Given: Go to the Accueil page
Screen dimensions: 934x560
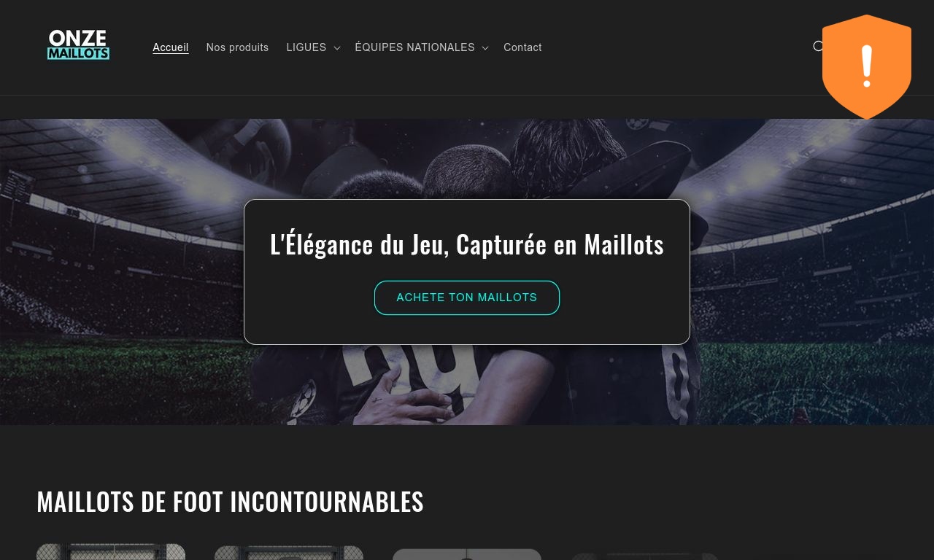Looking at the screenshot, I should [171, 47].
